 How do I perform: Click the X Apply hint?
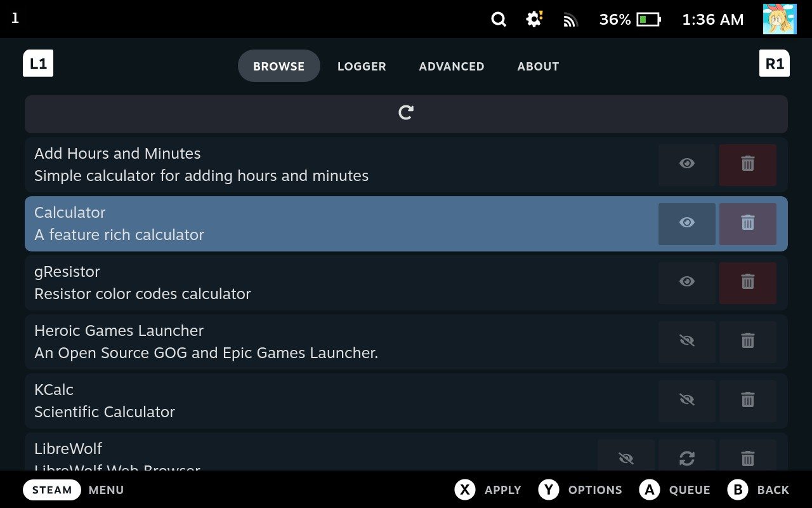[487, 490]
